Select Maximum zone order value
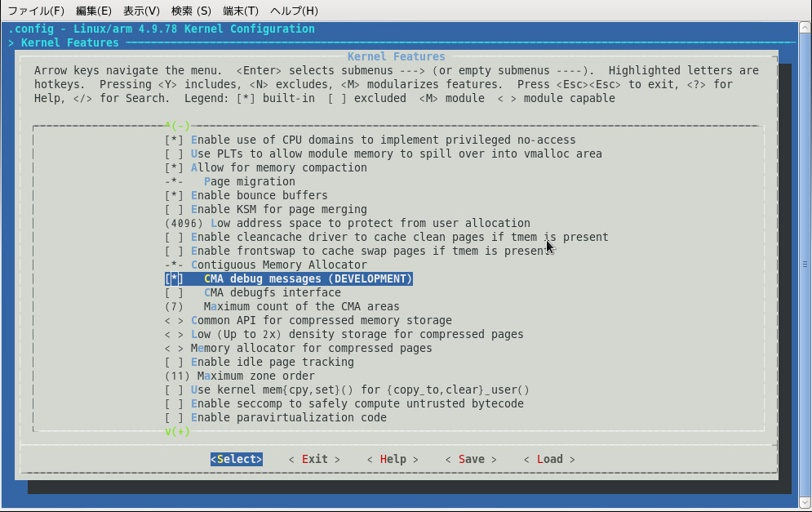This screenshot has width=812, height=512. click(240, 376)
